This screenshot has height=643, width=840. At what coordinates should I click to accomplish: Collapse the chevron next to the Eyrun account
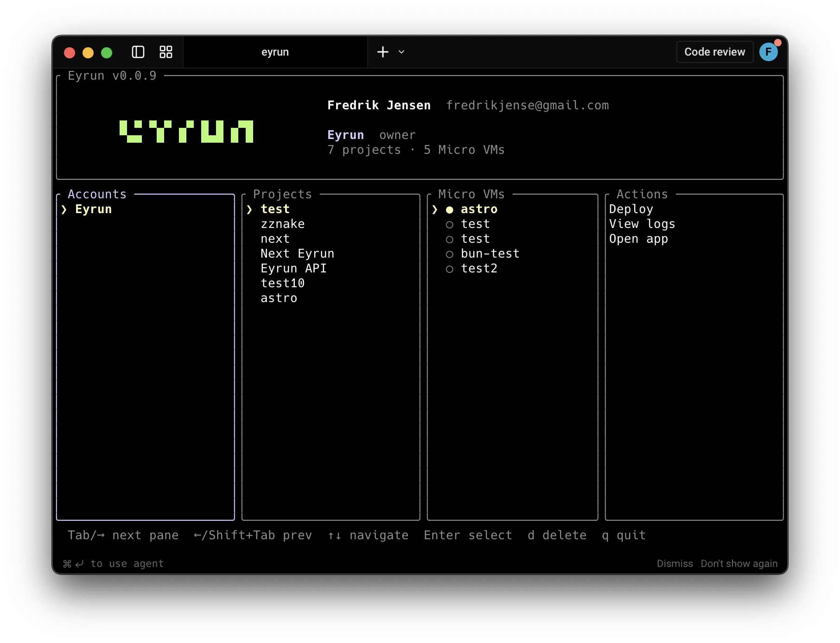pos(65,209)
